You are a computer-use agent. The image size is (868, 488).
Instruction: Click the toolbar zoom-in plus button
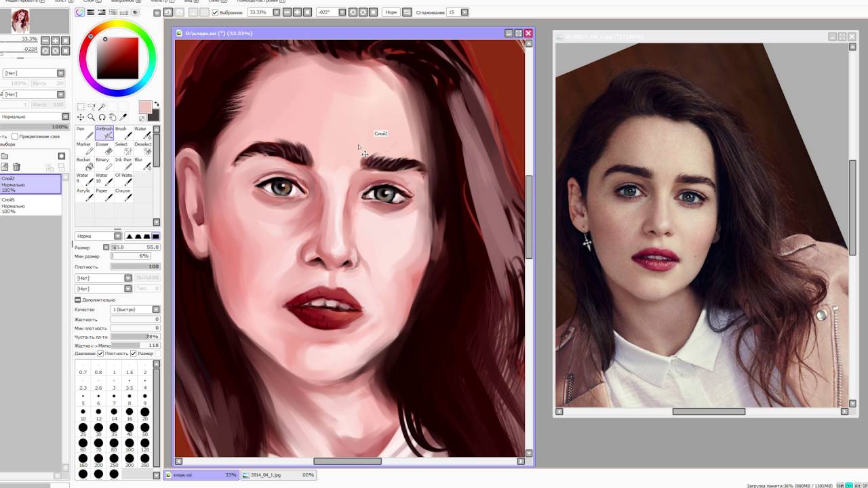[x=297, y=12]
